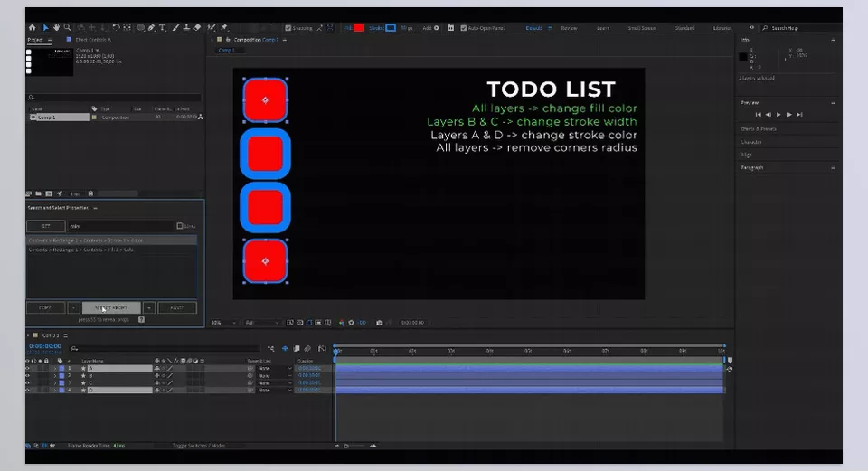Click the search field containing "color"
Screen dimensions: 868x471
click(x=120, y=226)
